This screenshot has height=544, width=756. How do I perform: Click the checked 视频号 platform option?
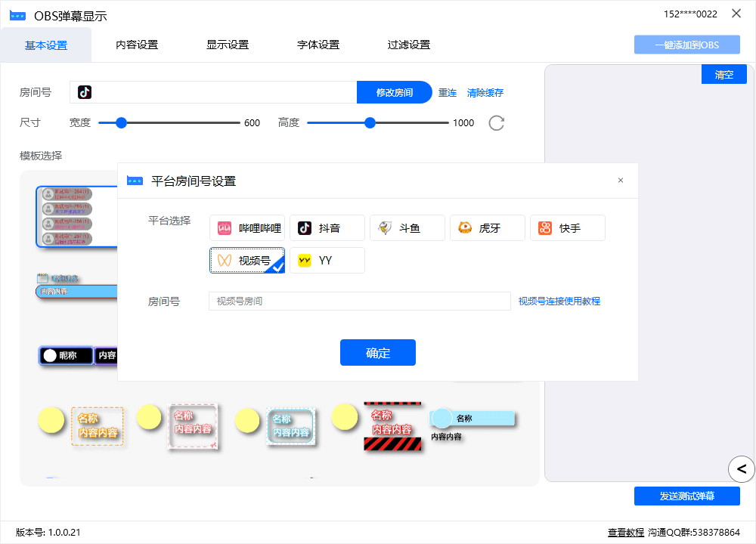pyautogui.click(x=247, y=261)
